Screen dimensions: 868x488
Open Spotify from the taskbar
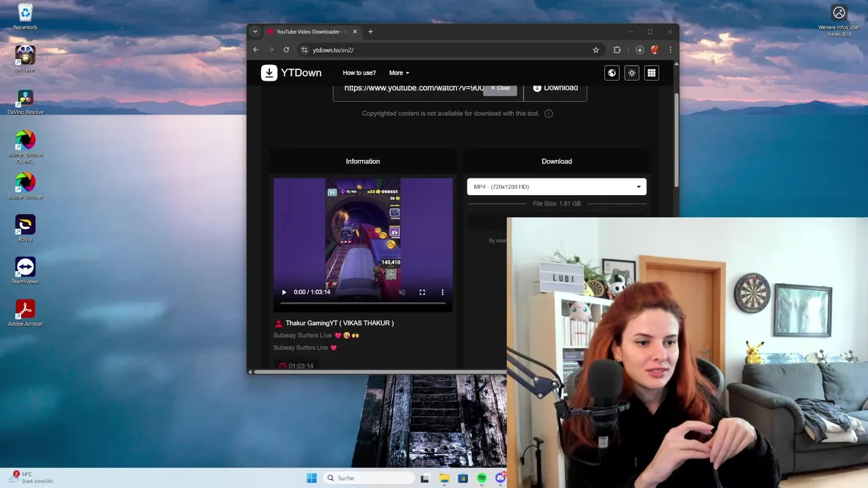pyautogui.click(x=481, y=478)
